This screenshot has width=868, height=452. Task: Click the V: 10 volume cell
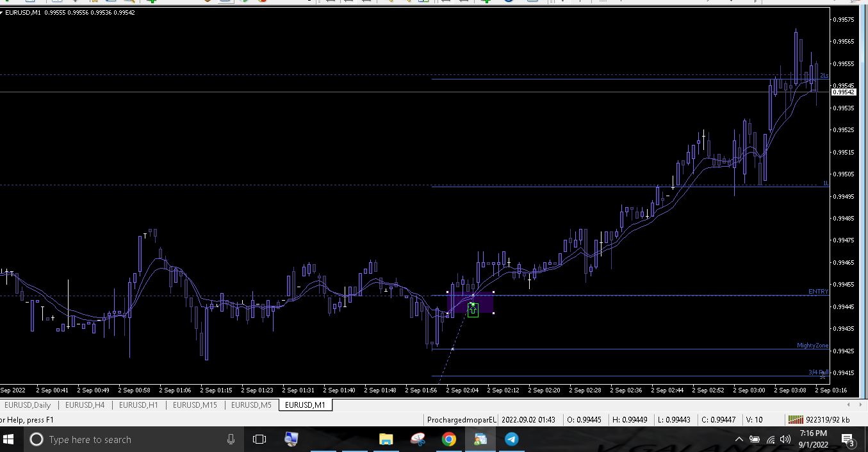click(755, 420)
